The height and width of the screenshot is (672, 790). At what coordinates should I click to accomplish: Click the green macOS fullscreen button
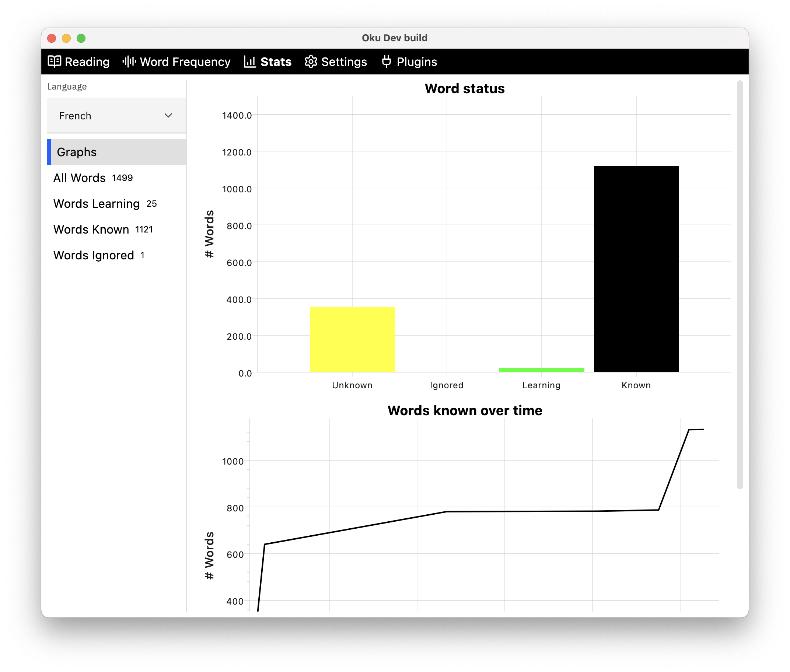pyautogui.click(x=81, y=38)
